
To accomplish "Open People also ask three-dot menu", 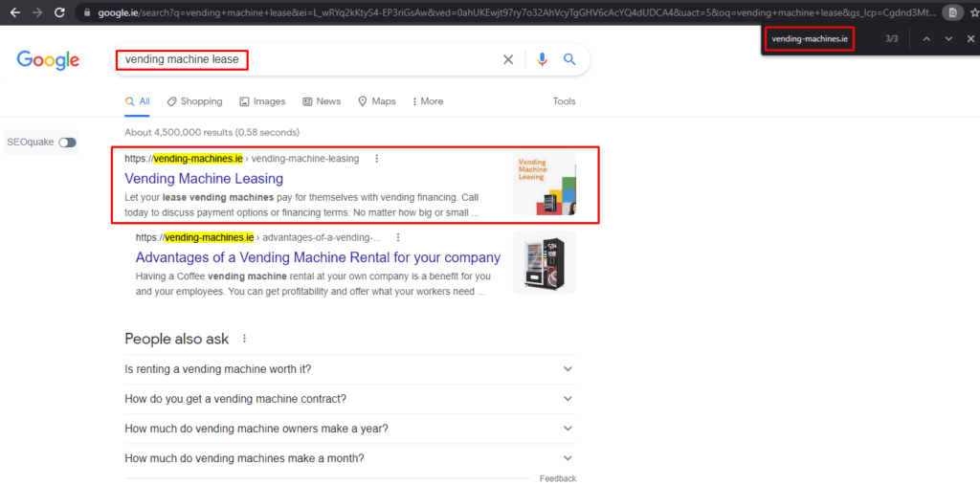I will 244,339.
